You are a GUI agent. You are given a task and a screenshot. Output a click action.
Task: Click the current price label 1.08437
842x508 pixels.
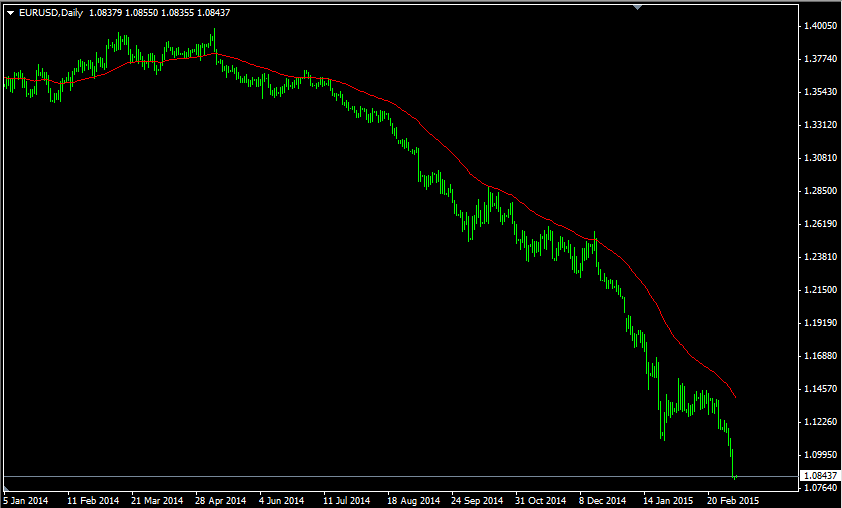(x=821, y=475)
